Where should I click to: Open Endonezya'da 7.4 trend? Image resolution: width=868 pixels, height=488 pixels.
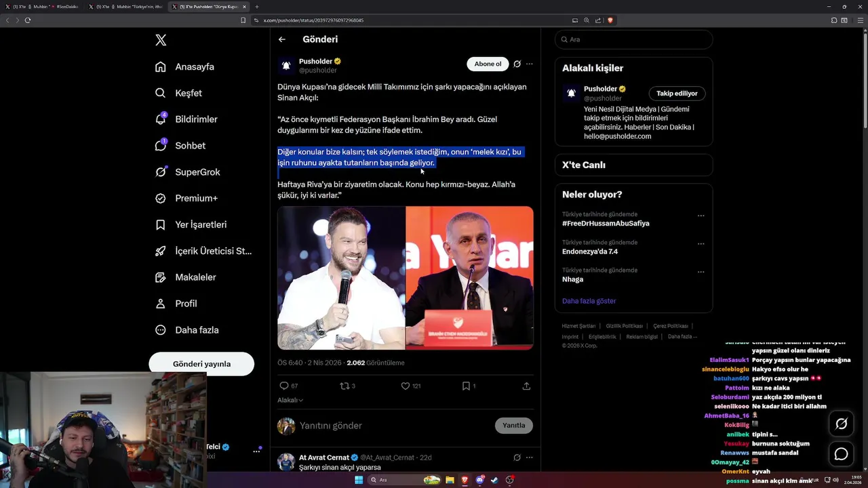[590, 251]
